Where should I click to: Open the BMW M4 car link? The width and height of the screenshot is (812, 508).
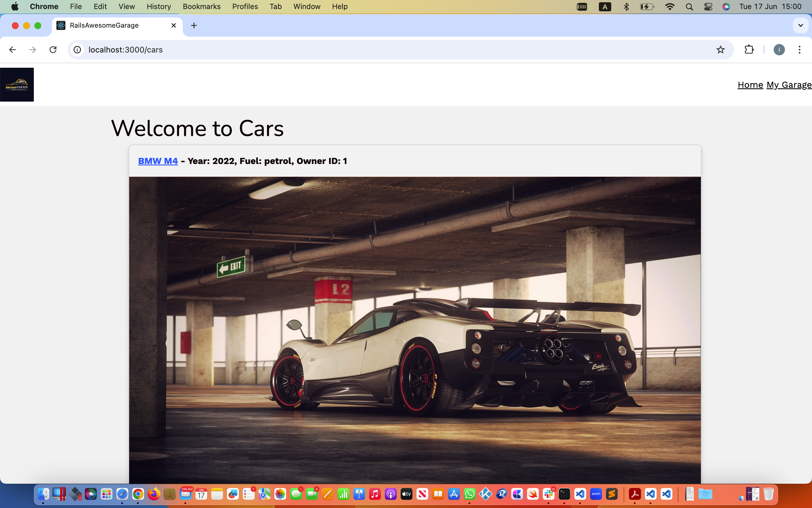click(158, 161)
